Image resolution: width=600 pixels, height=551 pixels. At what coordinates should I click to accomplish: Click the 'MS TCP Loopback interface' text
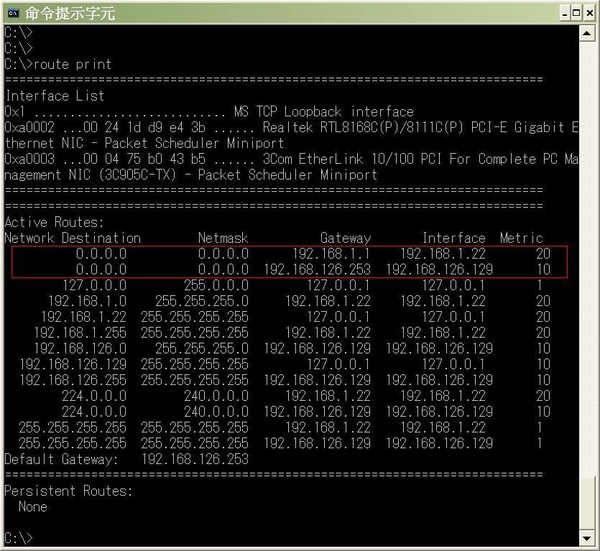pyautogui.click(x=324, y=111)
